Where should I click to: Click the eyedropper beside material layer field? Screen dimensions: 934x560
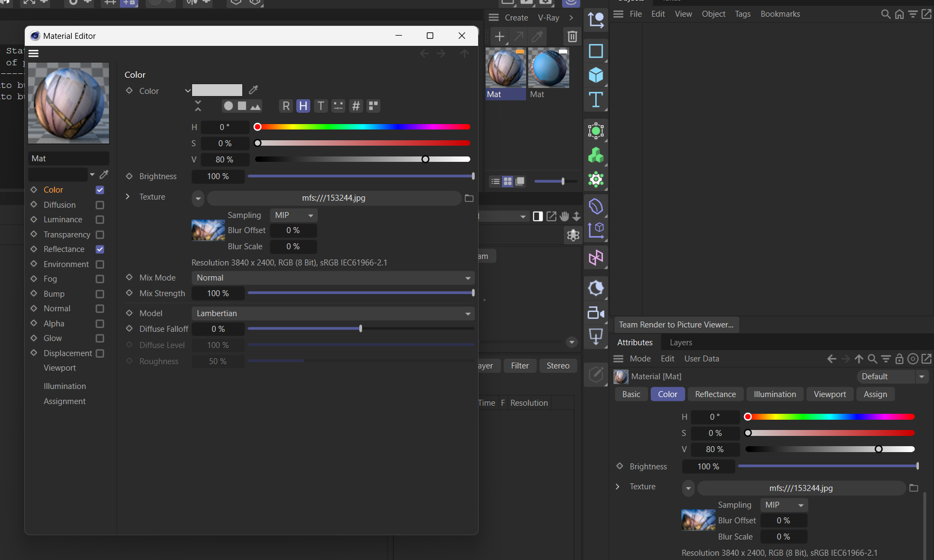tap(104, 174)
